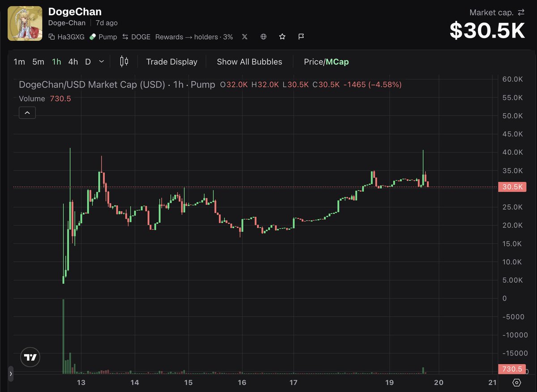Image resolution: width=537 pixels, height=392 pixels.
Task: Select the 4h timeframe
Action: pos(73,62)
